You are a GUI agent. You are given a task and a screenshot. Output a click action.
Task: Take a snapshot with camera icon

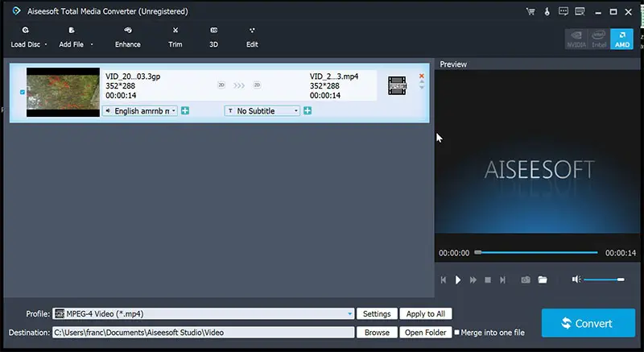[526, 280]
